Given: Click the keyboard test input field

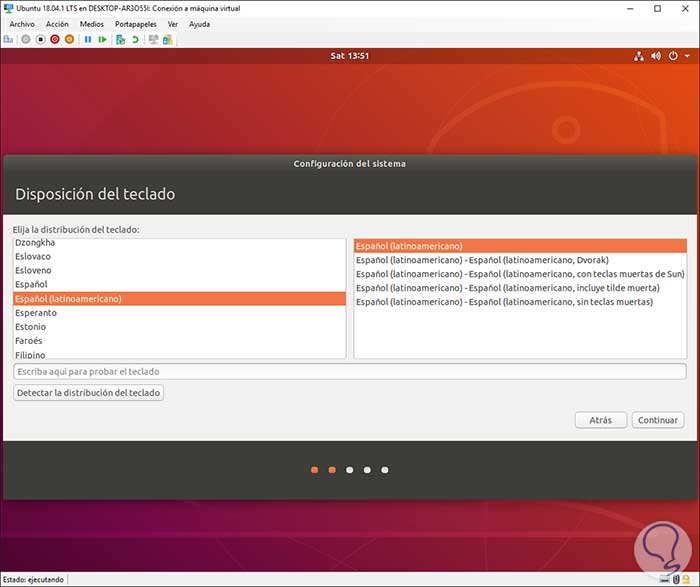Looking at the screenshot, I should click(x=350, y=371).
